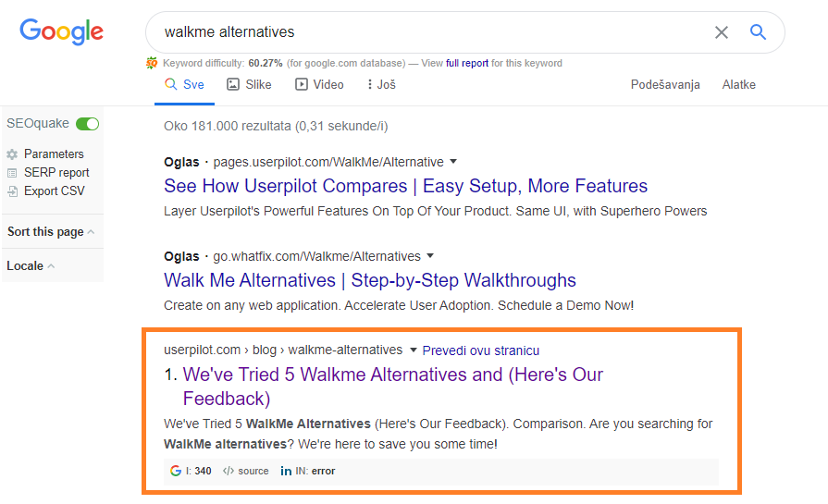The width and height of the screenshot is (828, 504).
Task: Expand the Locale section
Action: [31, 266]
